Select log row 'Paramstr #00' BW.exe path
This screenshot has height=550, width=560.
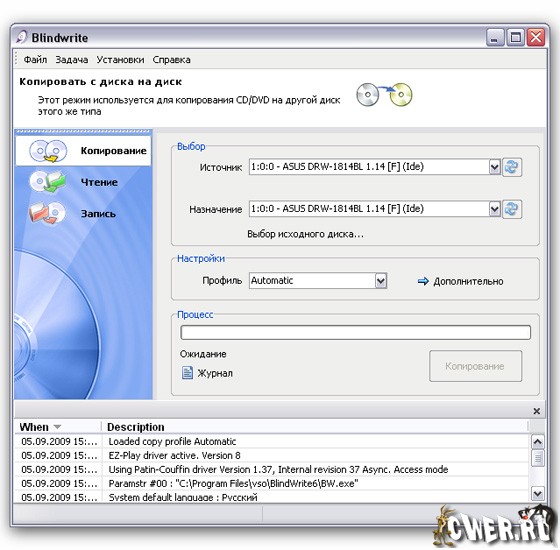272,484
